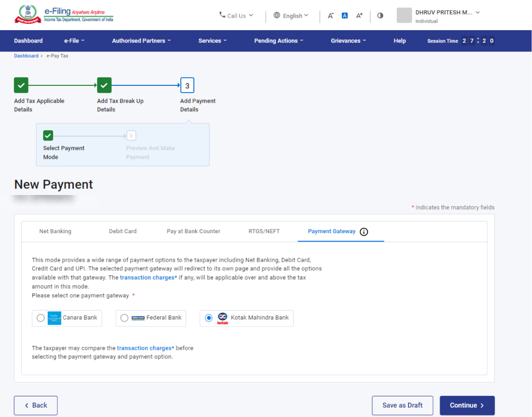
Task: Click Save as Draft button
Action: tap(403, 405)
